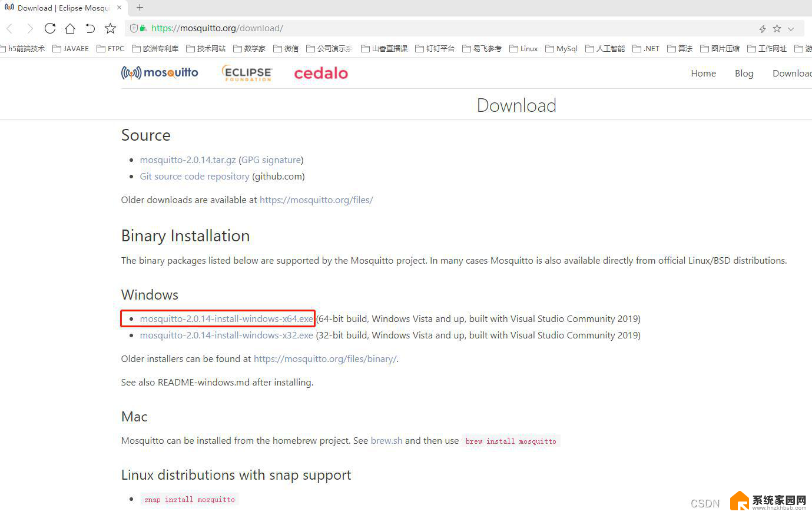Open https://mosquitto.org/files/ older downloads link
Image resolution: width=812 pixels, height=515 pixels.
[x=316, y=200]
